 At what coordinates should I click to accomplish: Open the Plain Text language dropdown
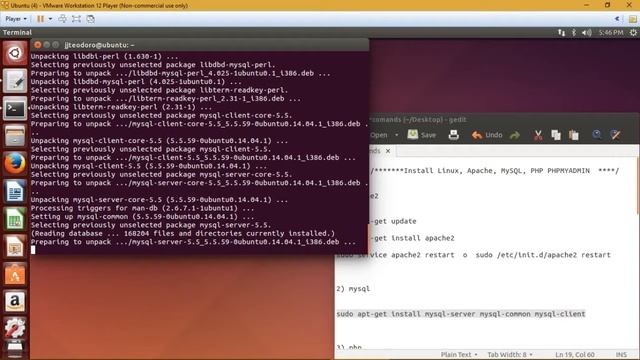point(459,355)
